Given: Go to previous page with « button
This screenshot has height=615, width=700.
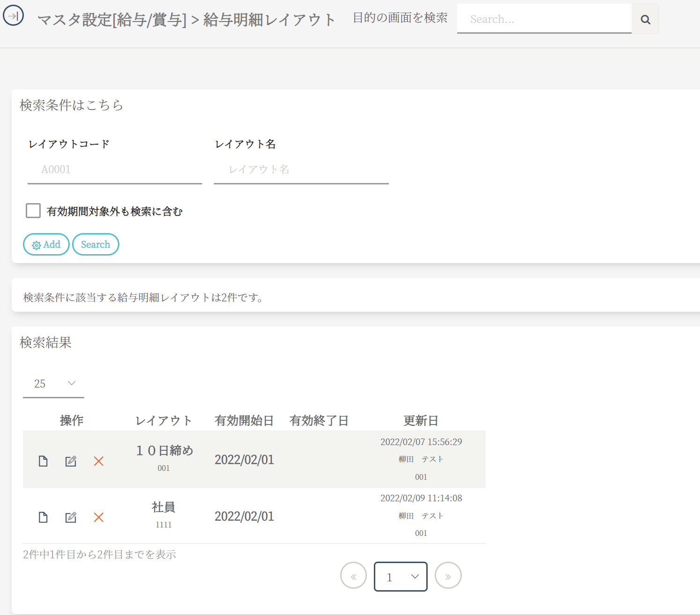Looking at the screenshot, I should click(x=353, y=576).
